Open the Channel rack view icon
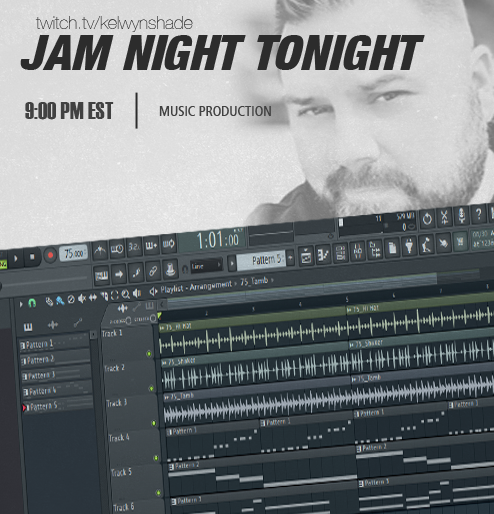 (340, 253)
